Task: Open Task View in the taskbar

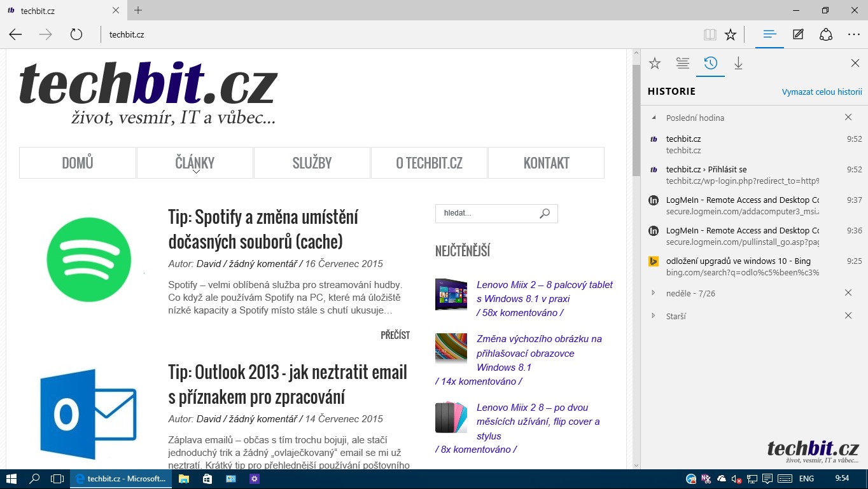Action: click(57, 479)
